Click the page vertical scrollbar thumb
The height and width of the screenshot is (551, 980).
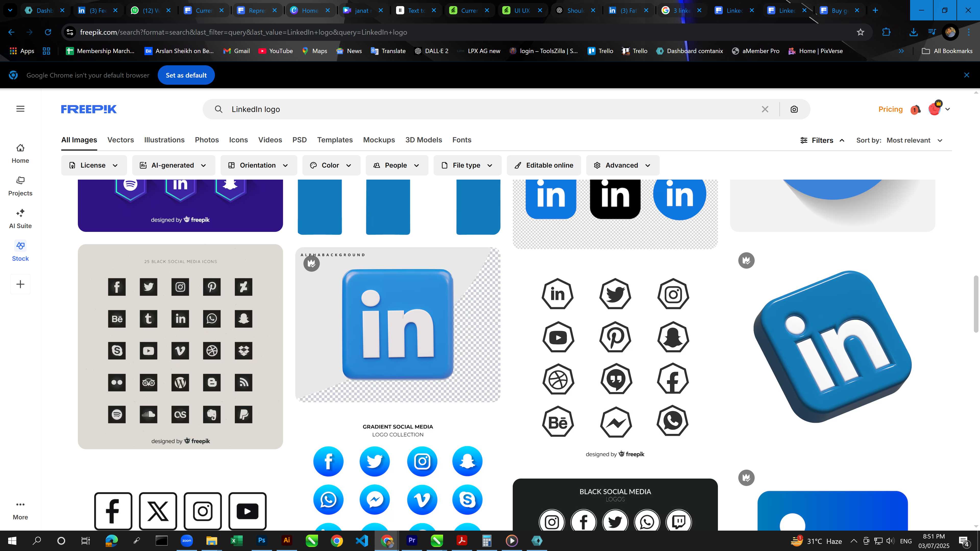[976, 304]
